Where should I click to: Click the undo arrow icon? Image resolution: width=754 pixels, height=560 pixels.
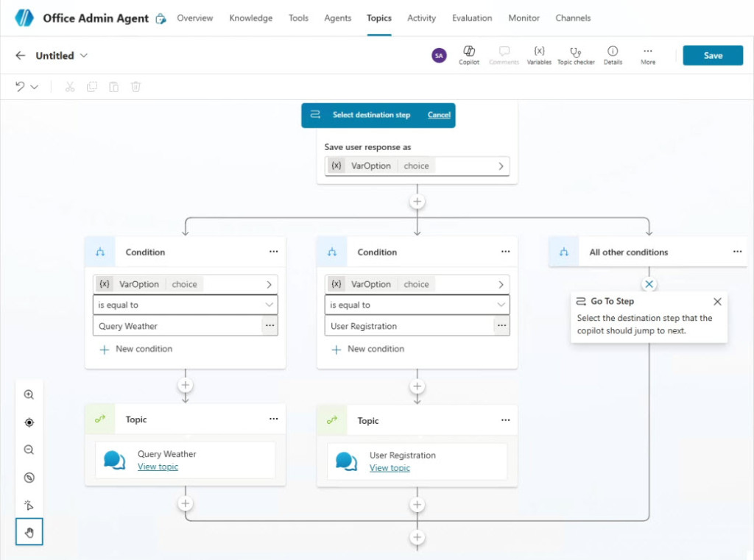tap(20, 87)
